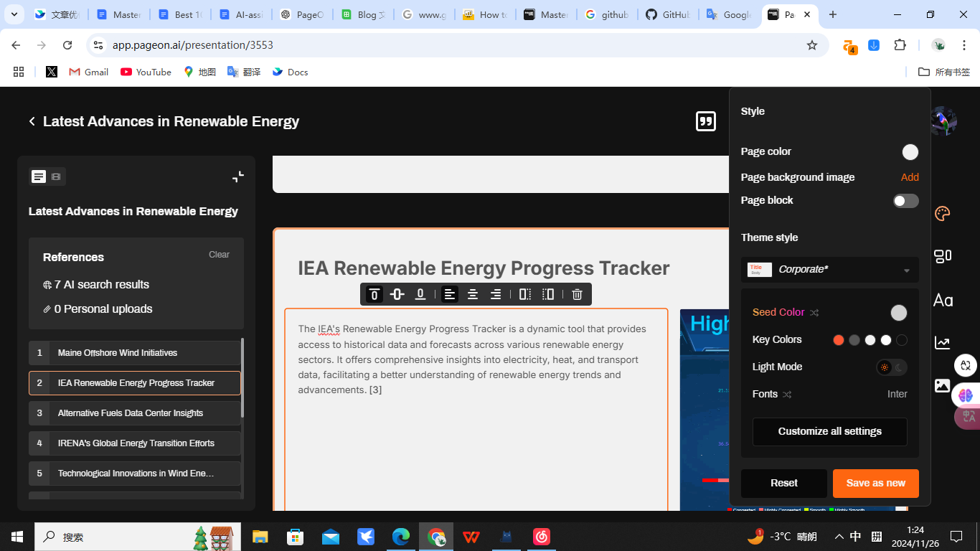Click the 0 Personal uploads entry
Image resolution: width=980 pixels, height=551 pixels.
pos(98,309)
